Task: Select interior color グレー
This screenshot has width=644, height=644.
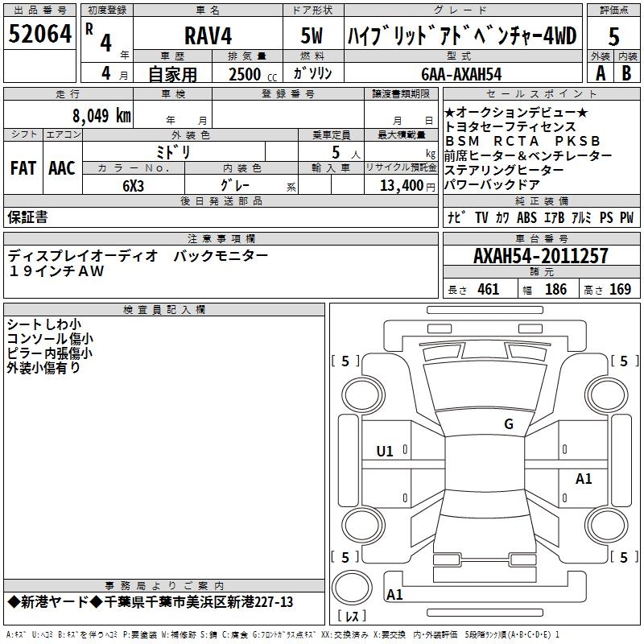Action: 235,185
